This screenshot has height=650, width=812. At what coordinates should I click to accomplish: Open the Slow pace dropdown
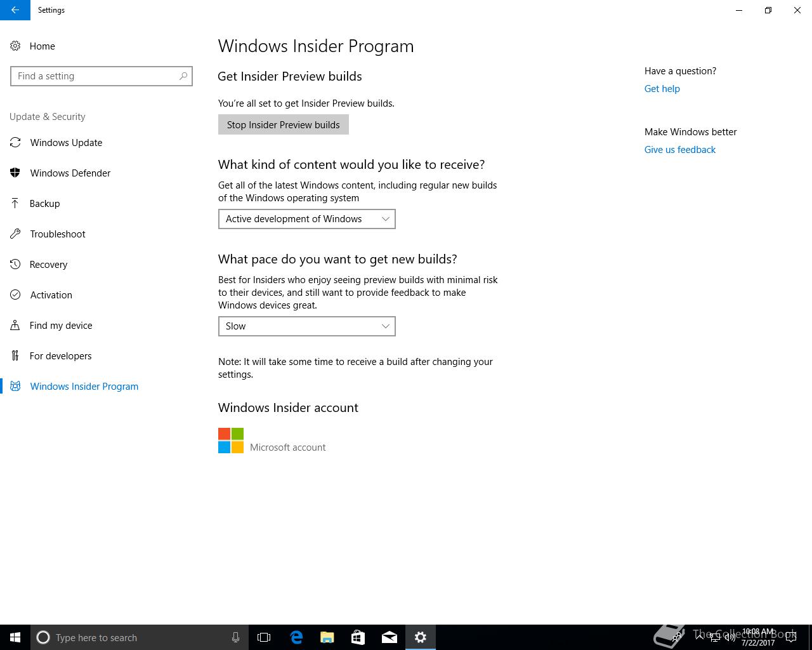(x=307, y=326)
